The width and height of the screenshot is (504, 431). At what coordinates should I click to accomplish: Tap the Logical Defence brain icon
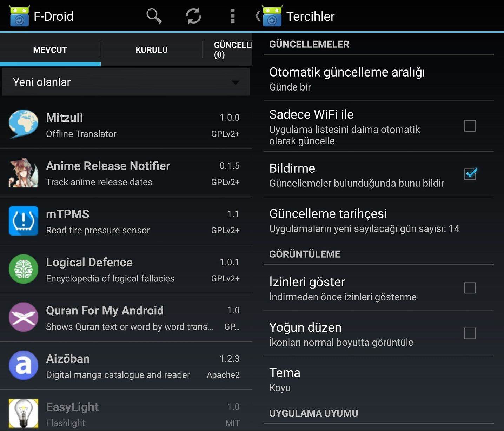24,269
